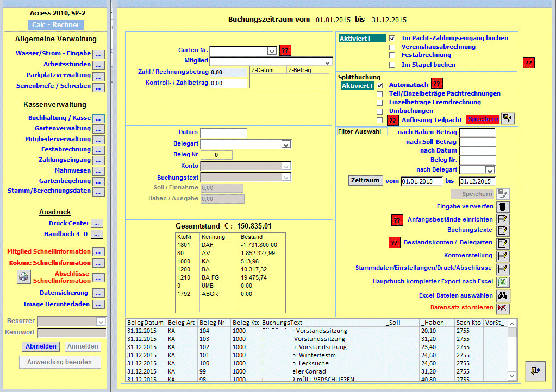This screenshot has height=392, width=556.
Task: Click the trash icon for Eingabe verwerfen
Action: click(x=502, y=206)
